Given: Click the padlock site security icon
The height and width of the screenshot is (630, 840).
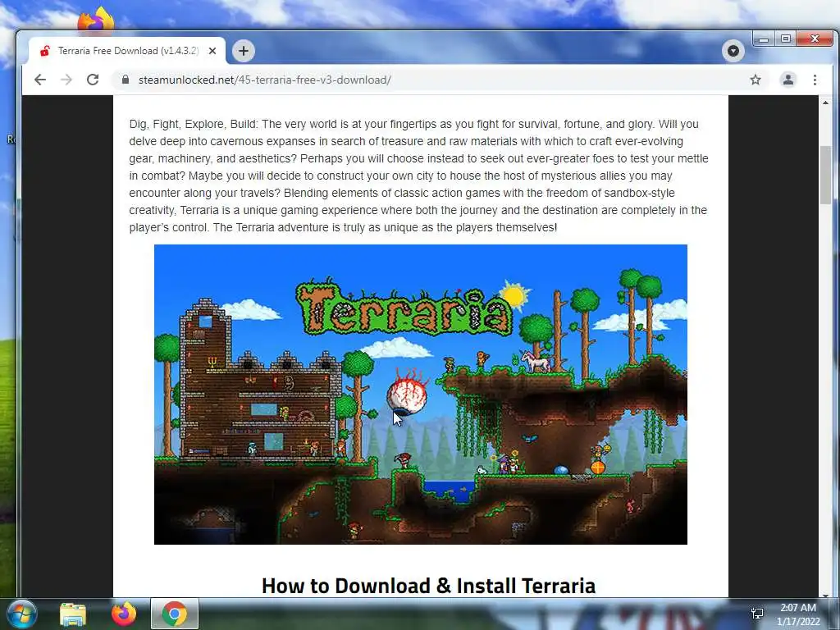Looking at the screenshot, I should coord(126,80).
